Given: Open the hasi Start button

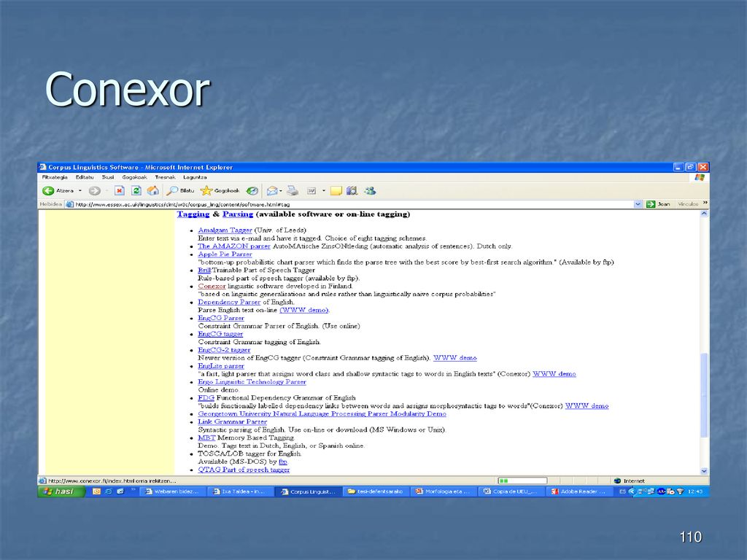Looking at the screenshot, I should [x=61, y=491].
